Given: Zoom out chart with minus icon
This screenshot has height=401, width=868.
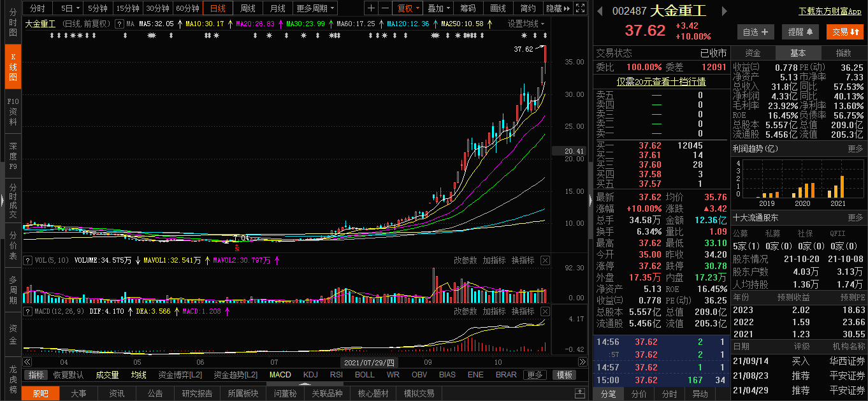Looking at the screenshot, I should tap(385, 8).
